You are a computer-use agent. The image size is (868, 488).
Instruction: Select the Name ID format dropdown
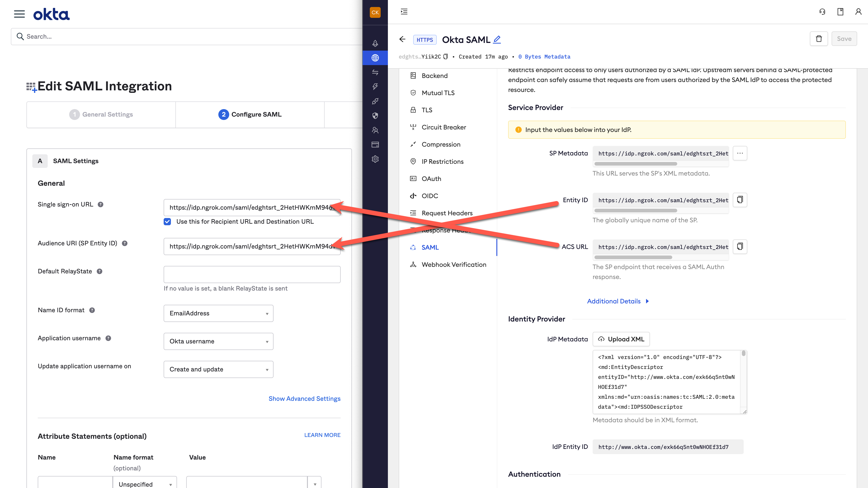pyautogui.click(x=218, y=313)
